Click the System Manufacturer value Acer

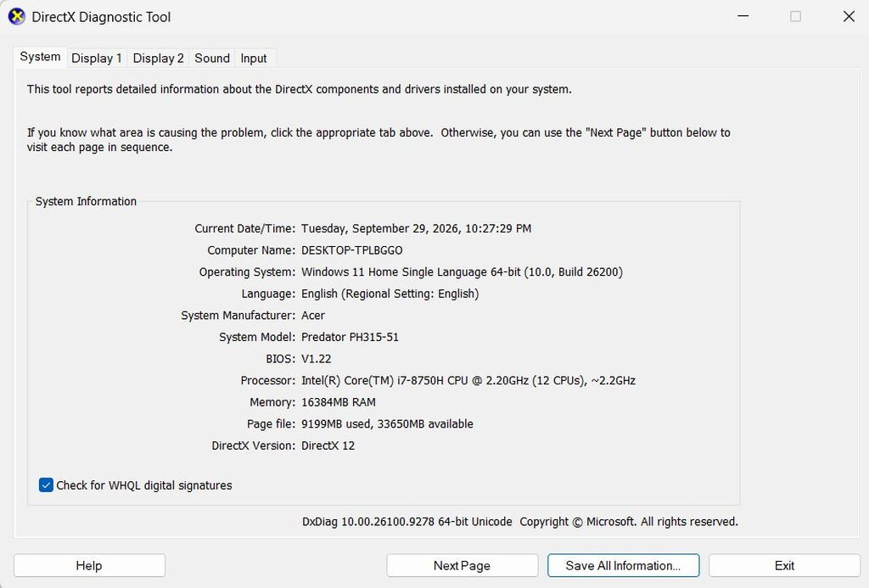pos(312,316)
